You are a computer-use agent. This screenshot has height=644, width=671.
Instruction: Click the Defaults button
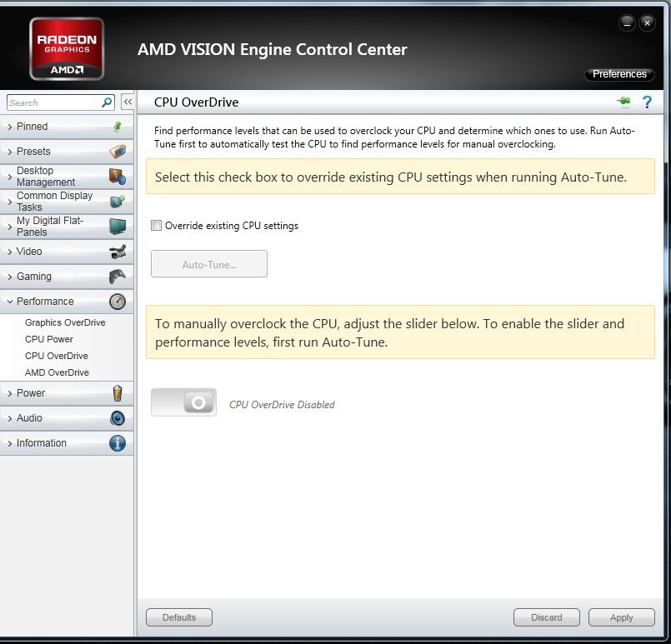point(179,617)
